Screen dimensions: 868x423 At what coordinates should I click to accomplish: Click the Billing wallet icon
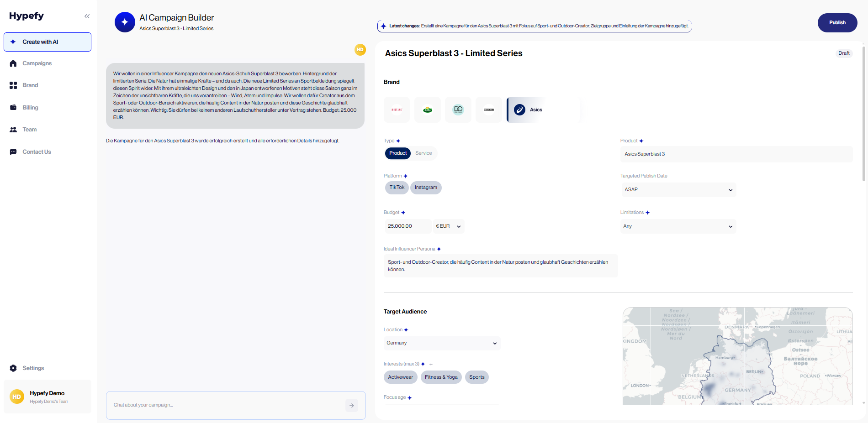tap(13, 108)
